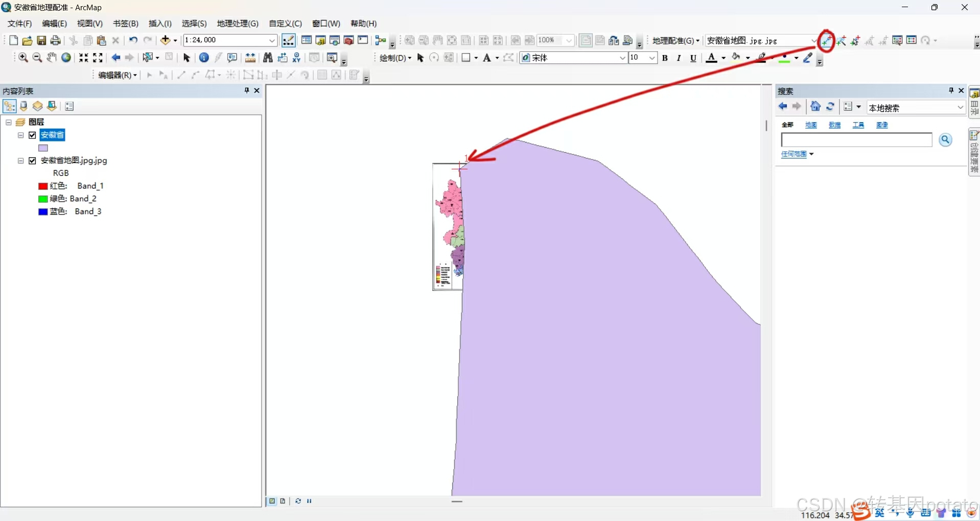Click the red Band_1 color swatch
The height and width of the screenshot is (521, 980).
point(43,186)
